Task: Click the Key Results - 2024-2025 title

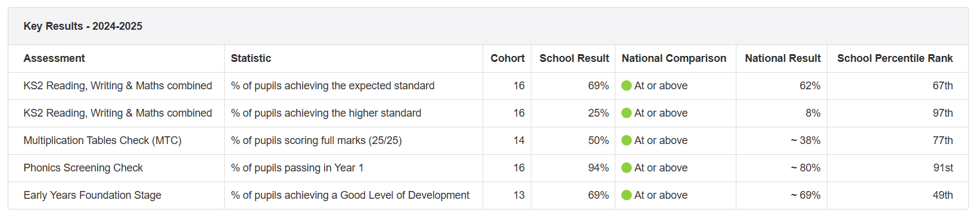Action: tap(83, 26)
